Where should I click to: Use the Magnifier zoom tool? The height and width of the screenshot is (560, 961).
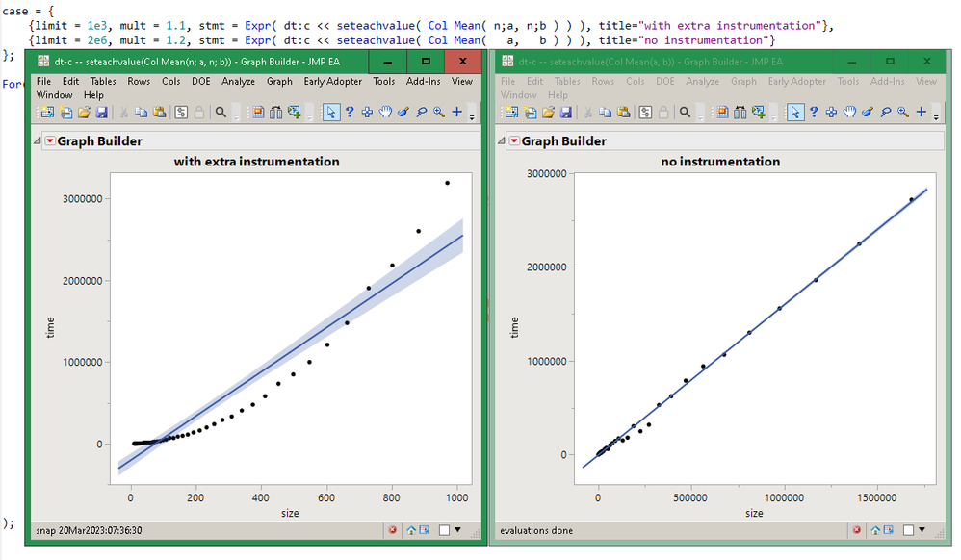437,113
